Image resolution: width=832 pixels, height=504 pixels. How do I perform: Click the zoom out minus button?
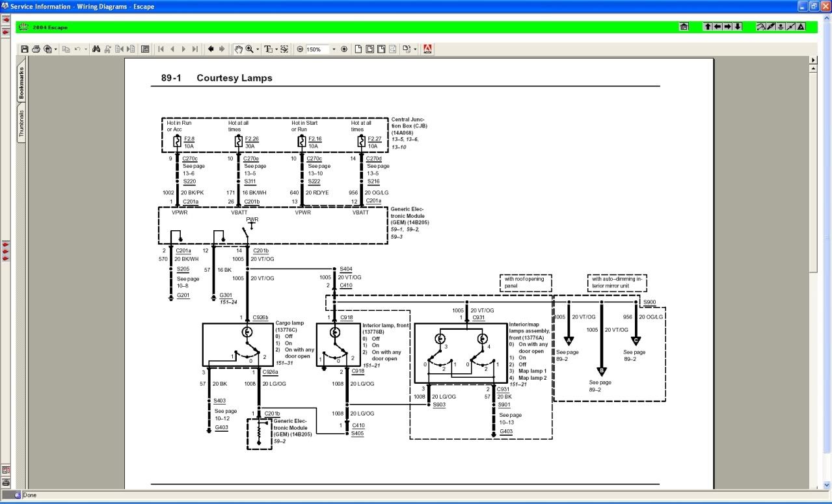click(300, 49)
